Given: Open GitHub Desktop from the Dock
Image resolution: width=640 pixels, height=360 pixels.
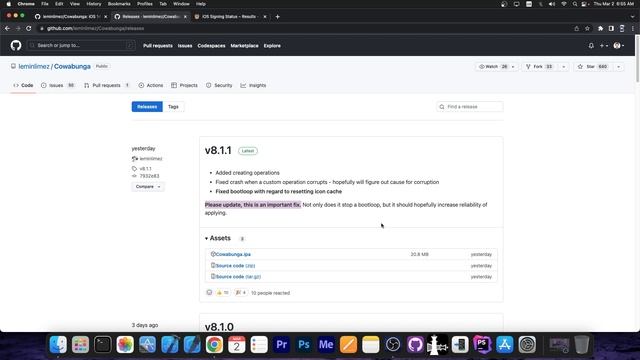Looking at the screenshot, I should pos(415,344).
